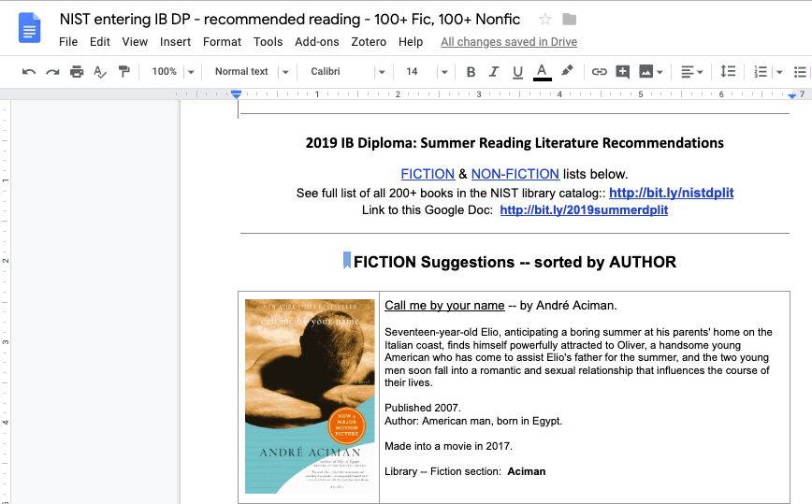Viewport: 812px width, 504px height.
Task: Open the Tools menu
Action: (268, 42)
